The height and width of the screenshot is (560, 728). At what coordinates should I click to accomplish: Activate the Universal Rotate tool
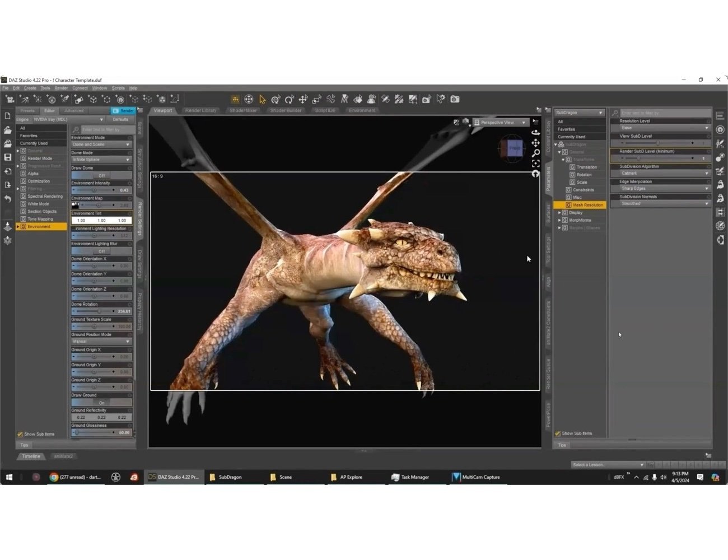289,99
